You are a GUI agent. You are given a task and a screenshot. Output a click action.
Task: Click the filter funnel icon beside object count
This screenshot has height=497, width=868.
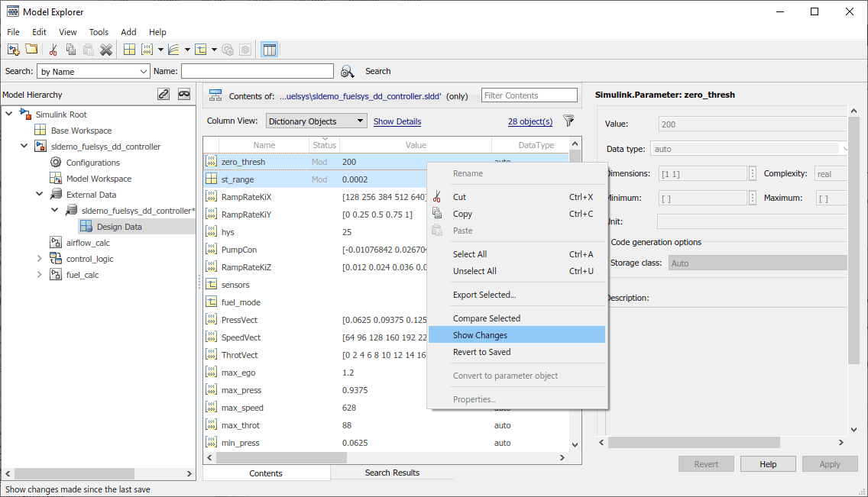pyautogui.click(x=568, y=121)
